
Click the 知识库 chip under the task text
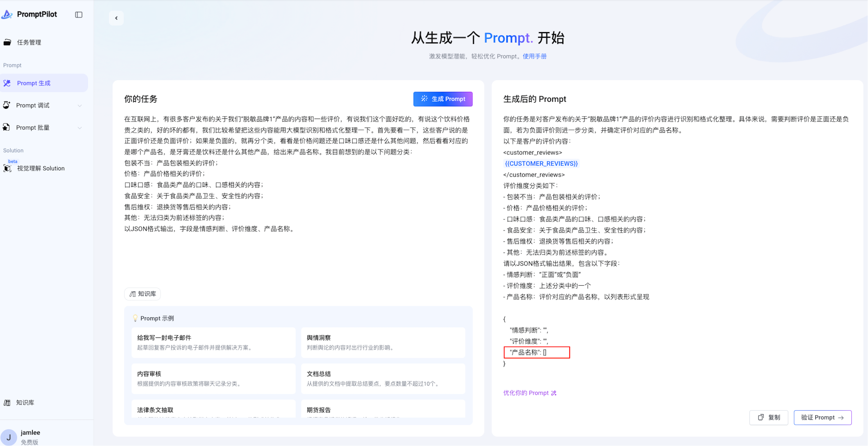coord(142,294)
